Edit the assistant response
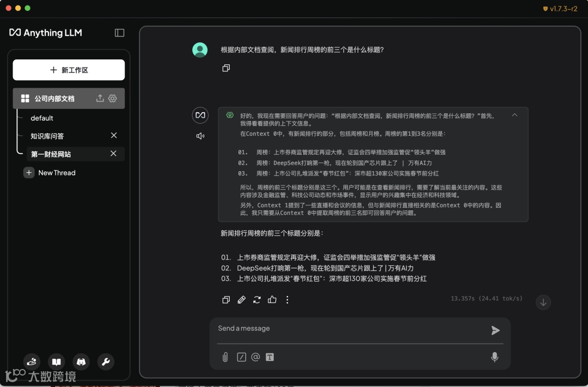 point(242,300)
